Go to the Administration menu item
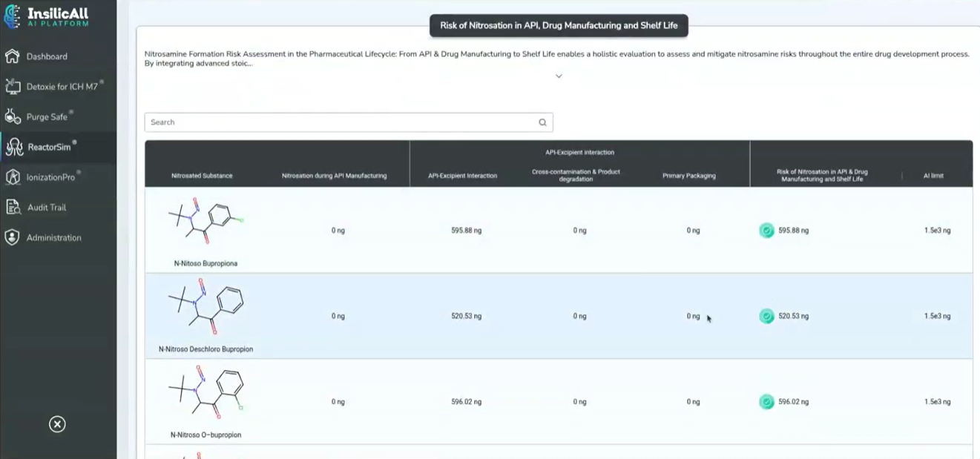Viewport: 980px width, 459px height. [53, 238]
